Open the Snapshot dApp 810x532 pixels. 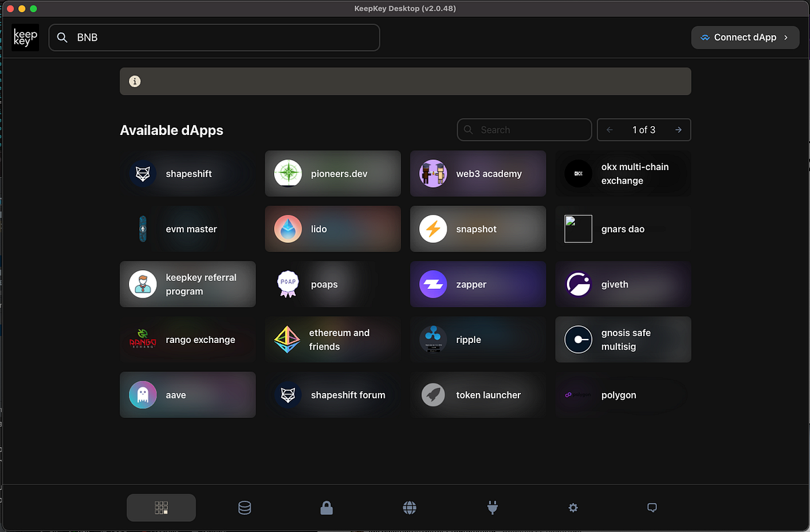coord(478,228)
